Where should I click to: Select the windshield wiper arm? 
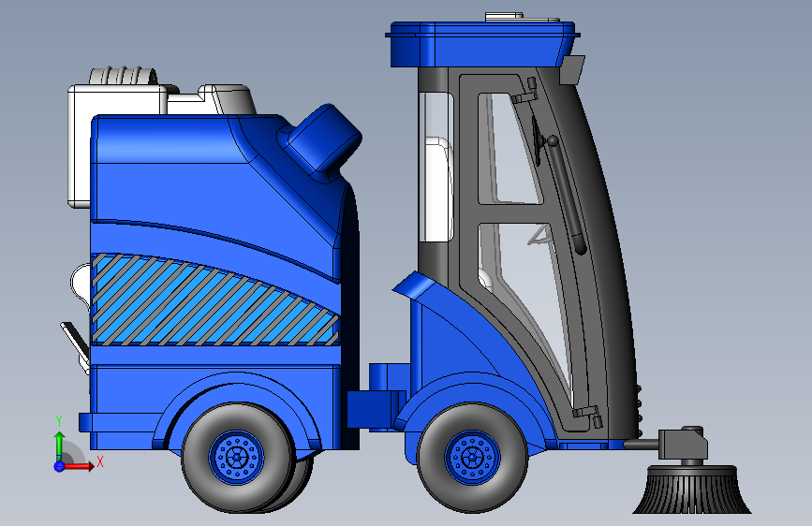(x=566, y=197)
